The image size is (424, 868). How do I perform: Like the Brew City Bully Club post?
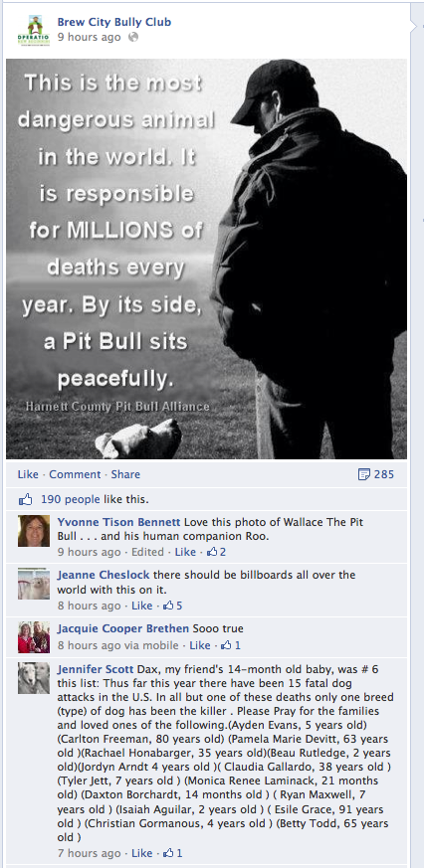(28, 474)
